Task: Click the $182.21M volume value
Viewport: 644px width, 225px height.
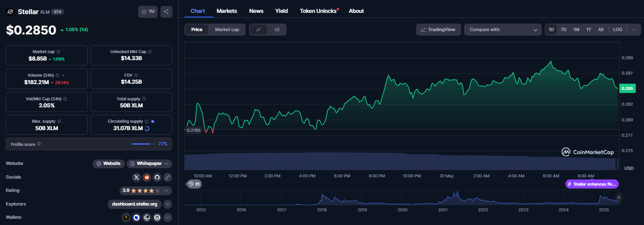Action: [36, 82]
